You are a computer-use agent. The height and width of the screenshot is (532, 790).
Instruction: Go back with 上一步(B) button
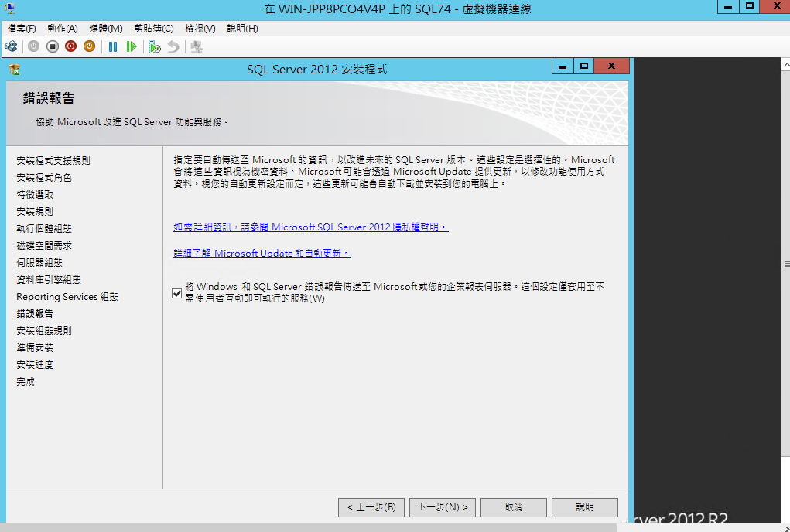[x=371, y=507]
